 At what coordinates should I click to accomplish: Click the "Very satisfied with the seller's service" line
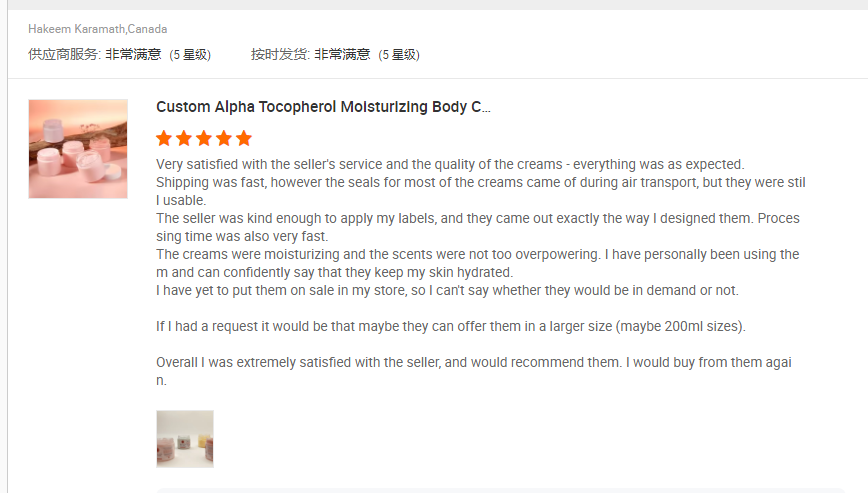450,164
